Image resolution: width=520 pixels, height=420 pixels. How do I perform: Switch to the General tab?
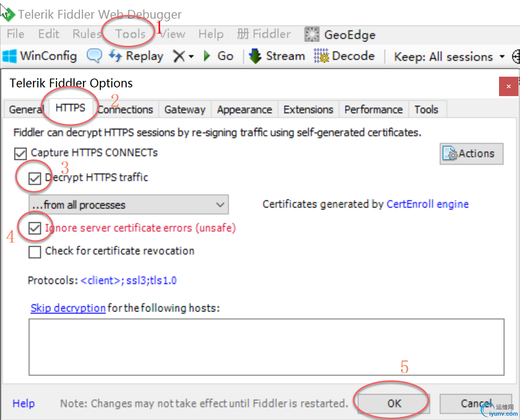(26, 109)
